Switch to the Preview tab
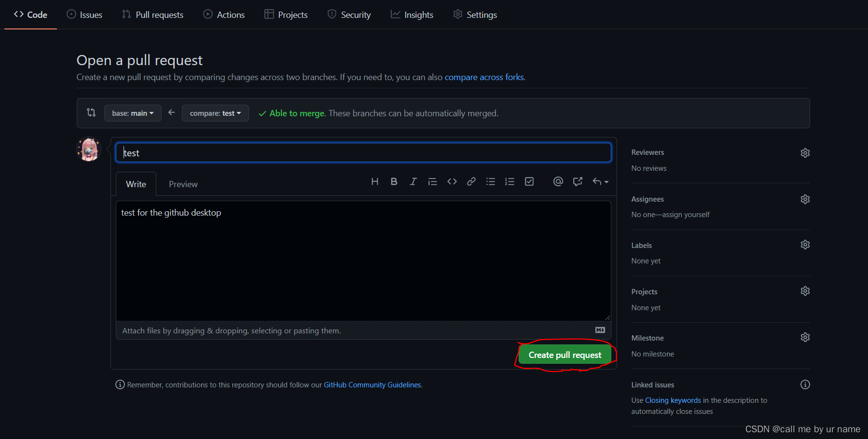Screen dimensions: 868x439 (183, 184)
